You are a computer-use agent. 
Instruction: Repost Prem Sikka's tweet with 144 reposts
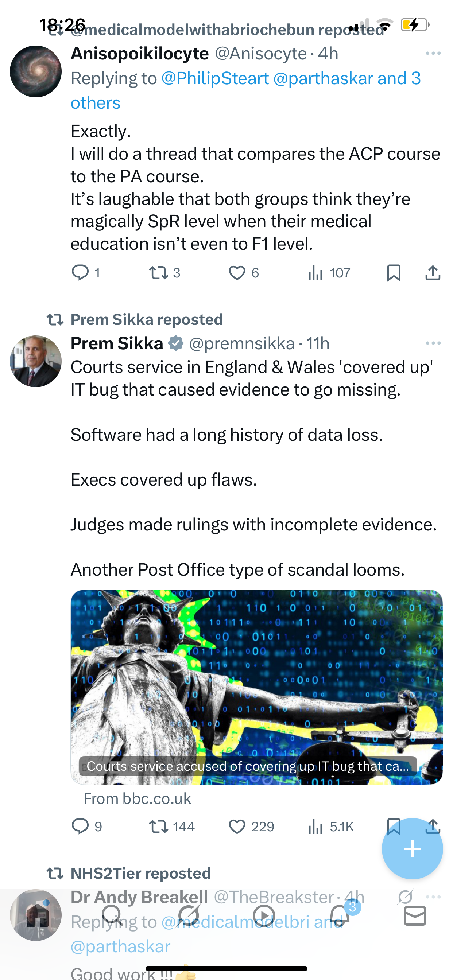tap(158, 826)
